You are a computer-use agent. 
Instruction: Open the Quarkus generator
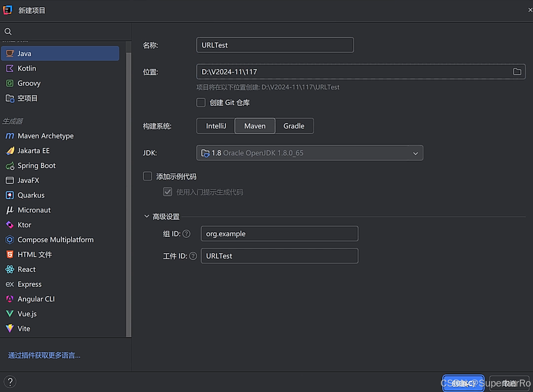coord(60,195)
